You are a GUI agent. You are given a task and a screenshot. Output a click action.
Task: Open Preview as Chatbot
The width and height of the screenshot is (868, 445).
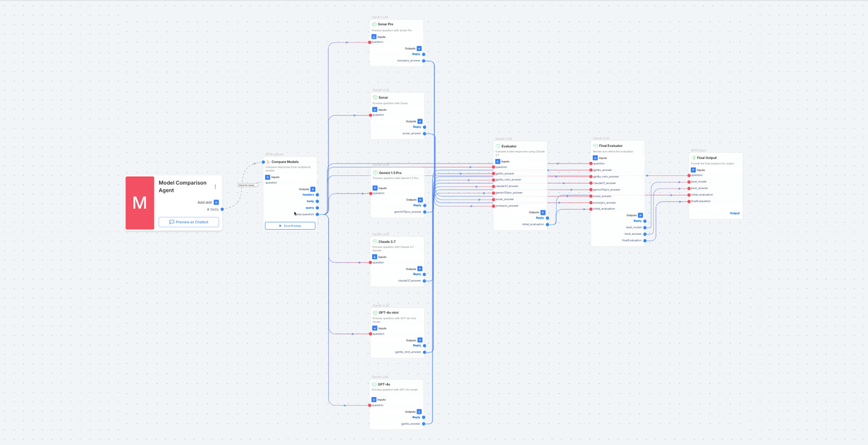[189, 222]
